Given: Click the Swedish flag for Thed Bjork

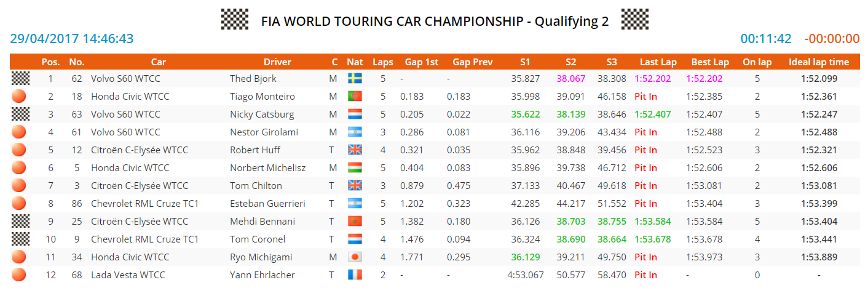Looking at the screenshot, I should 355,78.
